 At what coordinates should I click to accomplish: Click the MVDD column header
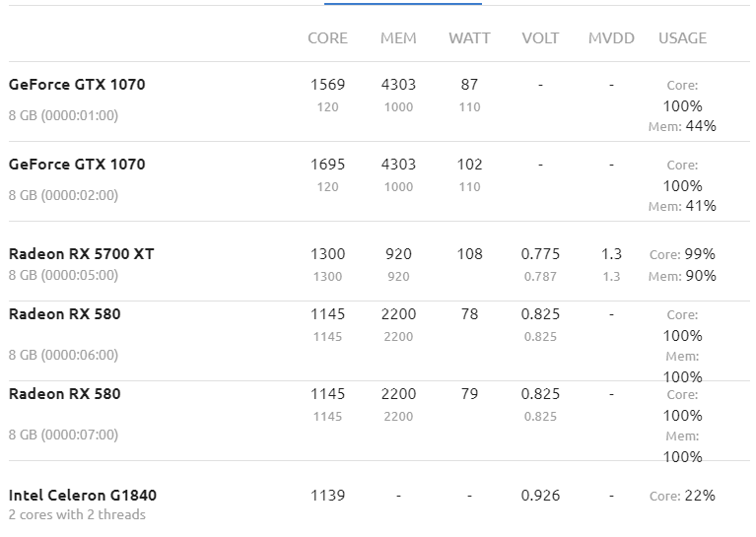pos(611,38)
